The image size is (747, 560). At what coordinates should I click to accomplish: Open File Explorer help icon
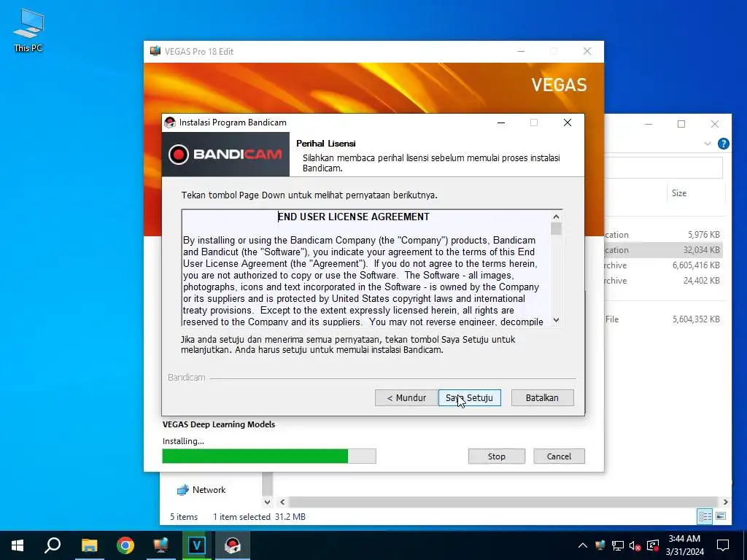(723, 144)
